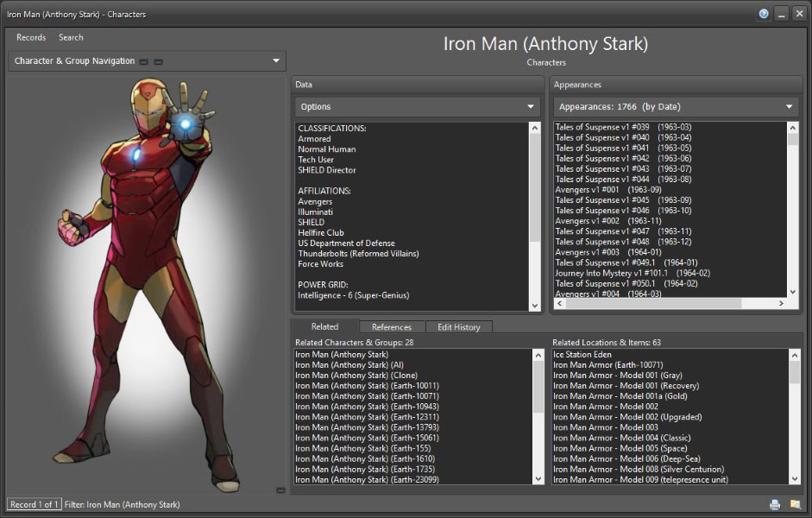The height and width of the screenshot is (518, 812).
Task: Select Iron Man (Anthony Stark) (AI)
Action: point(349,364)
